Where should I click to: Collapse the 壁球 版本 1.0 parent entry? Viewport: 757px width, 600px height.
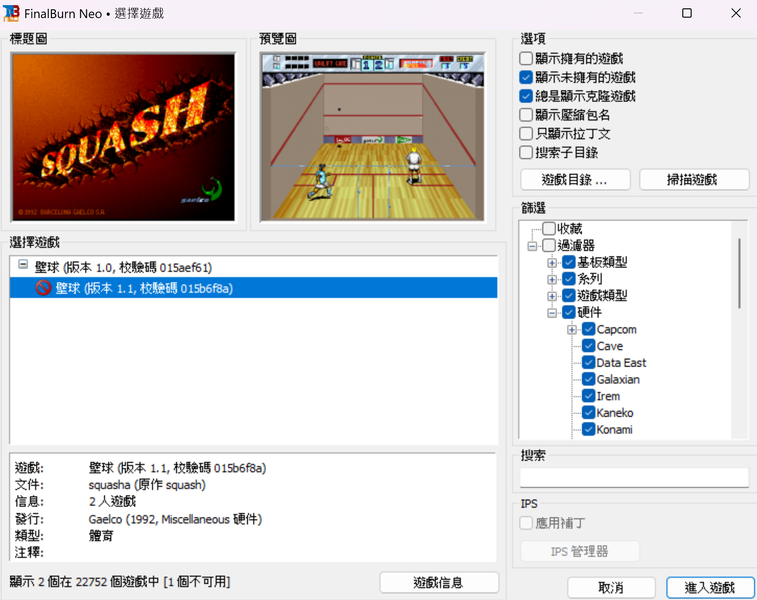pos(23,264)
